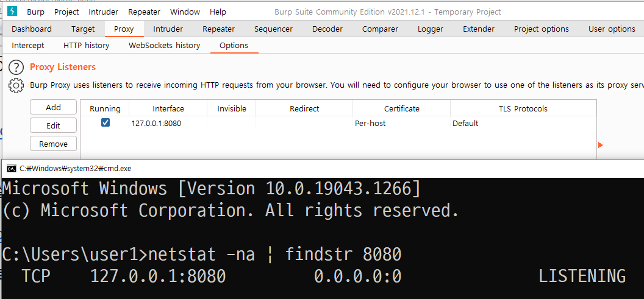Open the Project options tab
Image resolution: width=644 pixels, height=299 pixels.
click(x=542, y=29)
